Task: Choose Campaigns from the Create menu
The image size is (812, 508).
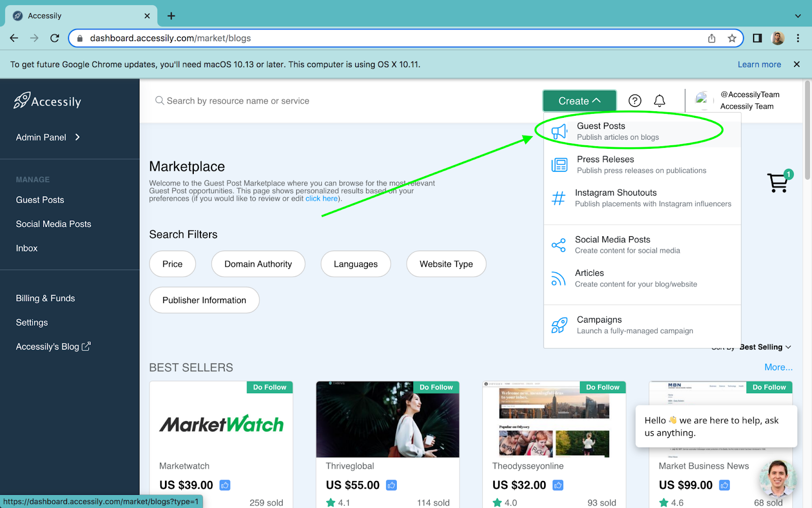Action: [x=642, y=325]
